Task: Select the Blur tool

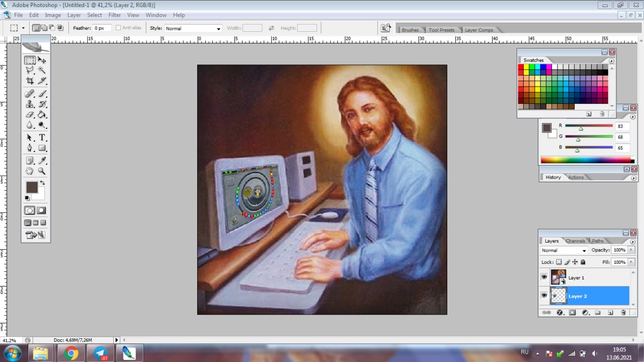Action: coord(30,125)
